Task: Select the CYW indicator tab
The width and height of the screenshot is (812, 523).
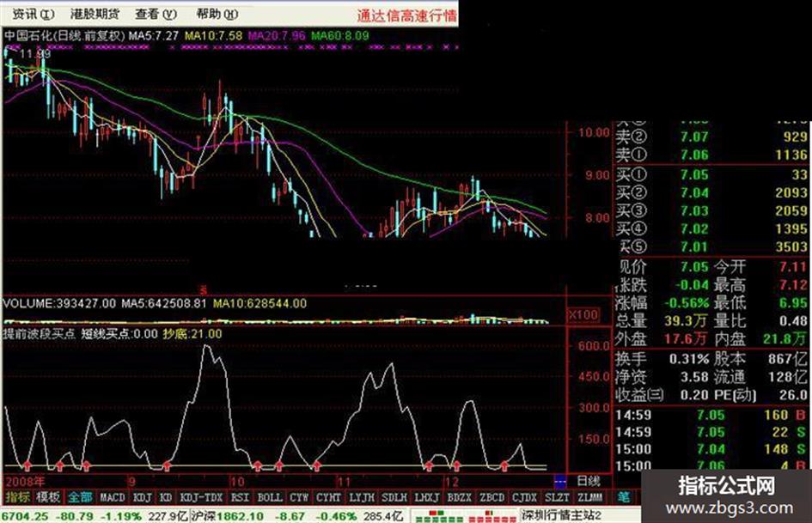Action: tap(299, 497)
